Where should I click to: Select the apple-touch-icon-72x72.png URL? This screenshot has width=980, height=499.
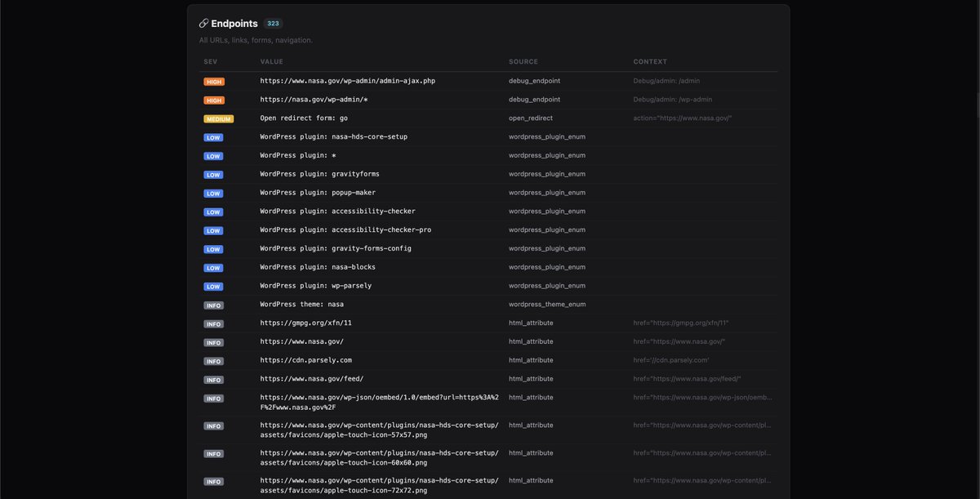click(380, 486)
